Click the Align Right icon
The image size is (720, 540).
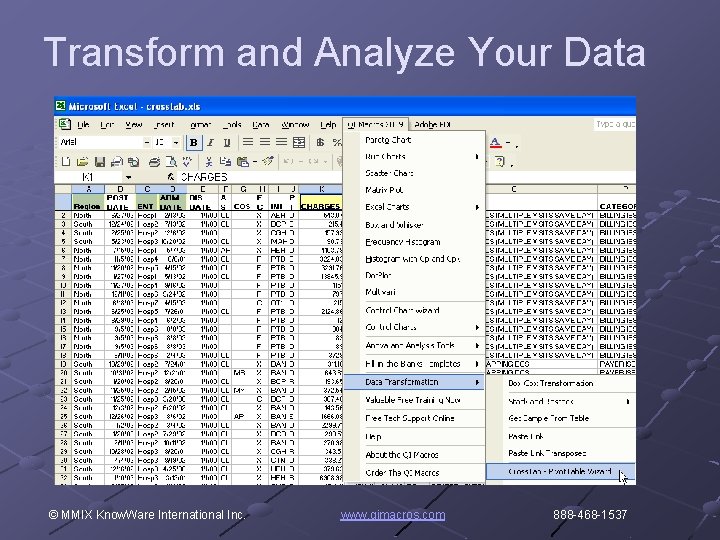point(281,142)
